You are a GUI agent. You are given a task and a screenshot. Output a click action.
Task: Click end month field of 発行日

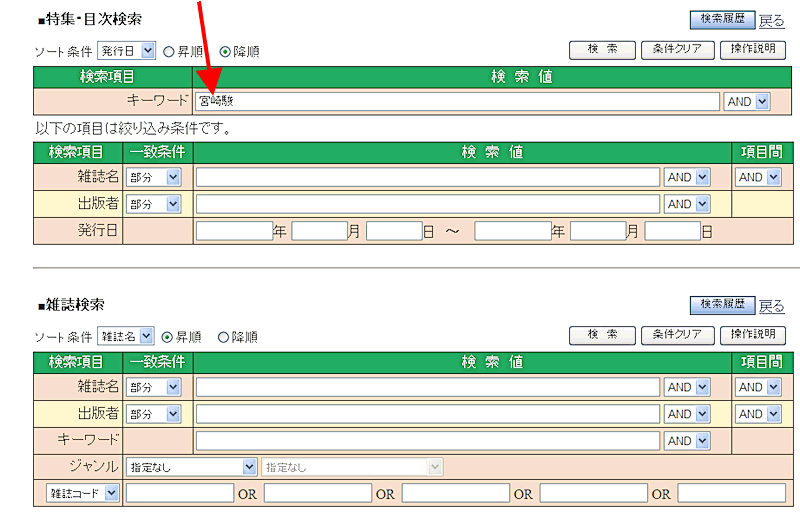(x=598, y=231)
